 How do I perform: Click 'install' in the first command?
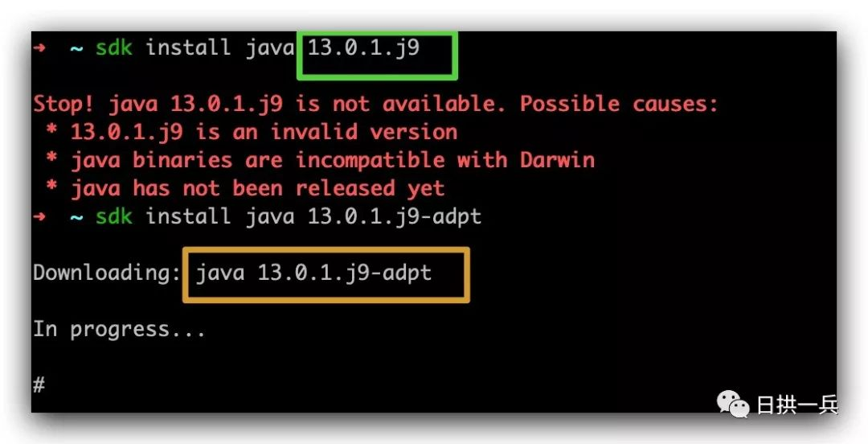coord(188,47)
